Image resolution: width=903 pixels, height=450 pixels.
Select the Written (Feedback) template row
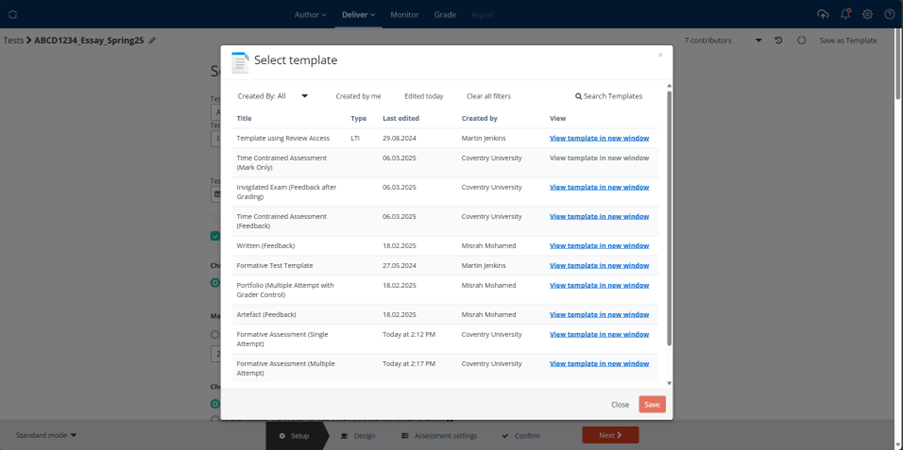(x=445, y=245)
